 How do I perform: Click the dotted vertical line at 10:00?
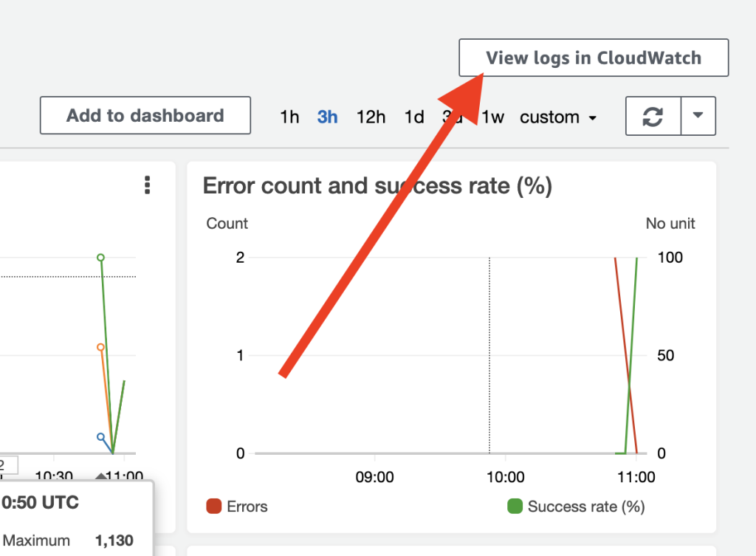coord(489,355)
